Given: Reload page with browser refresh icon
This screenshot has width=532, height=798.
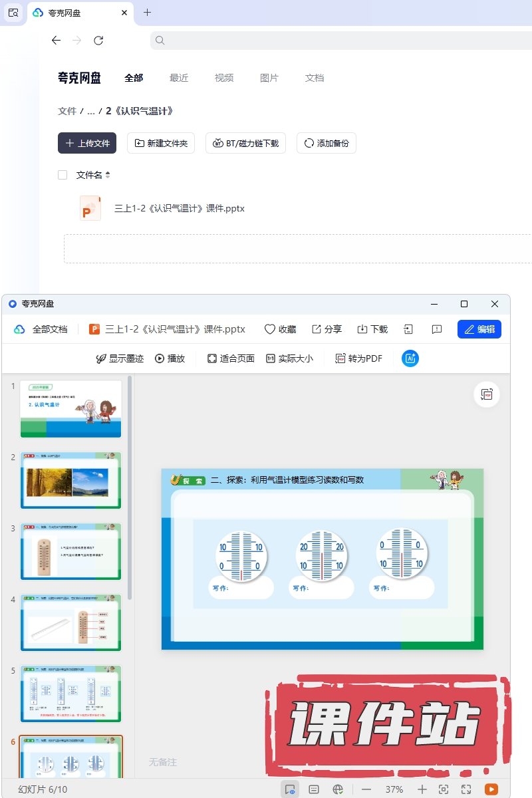Looking at the screenshot, I should 98,41.
